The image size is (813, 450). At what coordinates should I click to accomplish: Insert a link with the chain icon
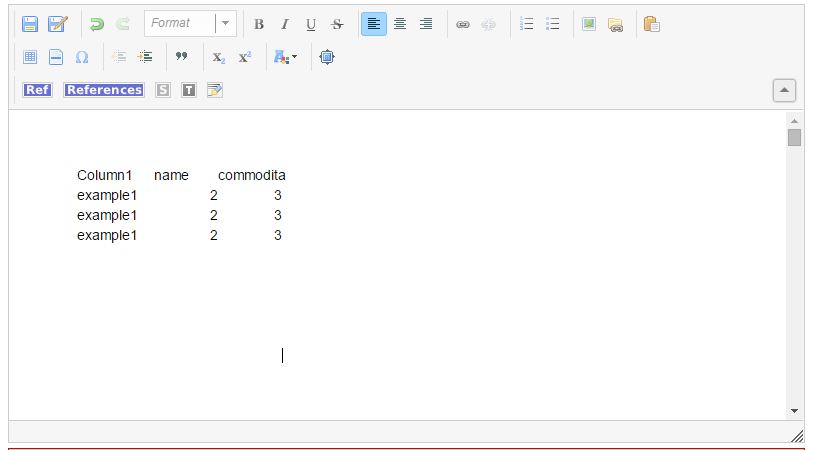(462, 24)
